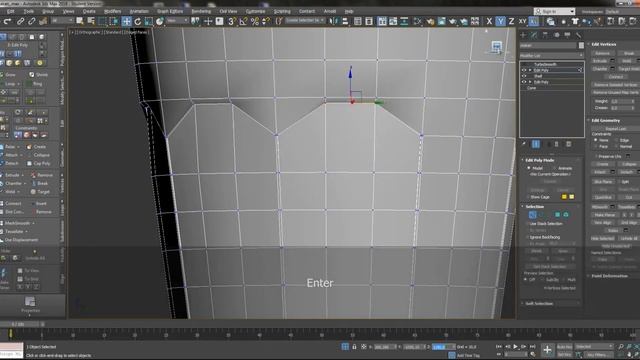Open the Rendering menu
Viewport: 640px width, 360px height.
pyautogui.click(x=201, y=11)
